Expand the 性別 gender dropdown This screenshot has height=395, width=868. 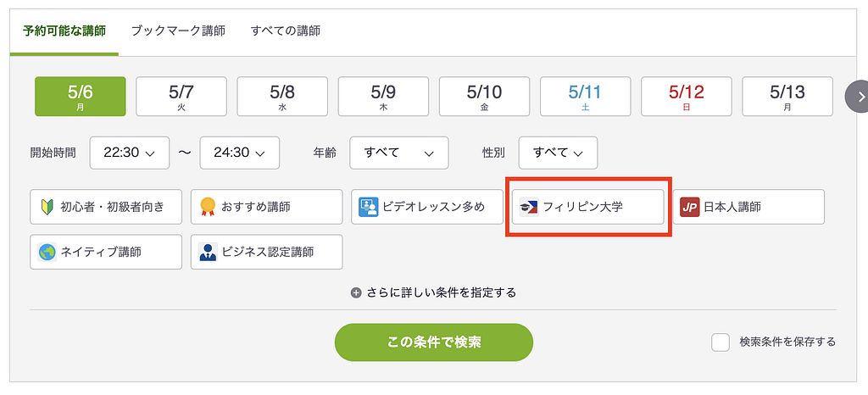click(558, 153)
